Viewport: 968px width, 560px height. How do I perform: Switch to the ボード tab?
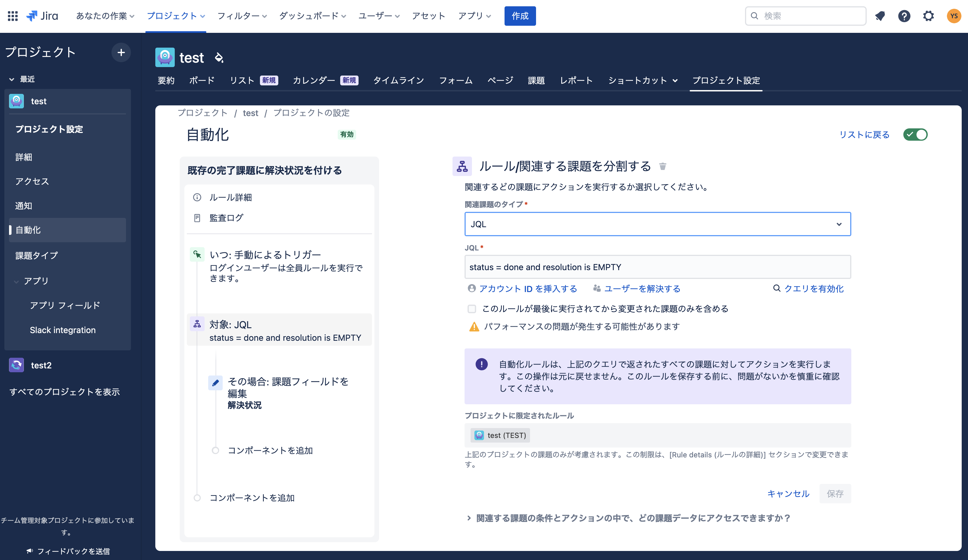click(202, 80)
